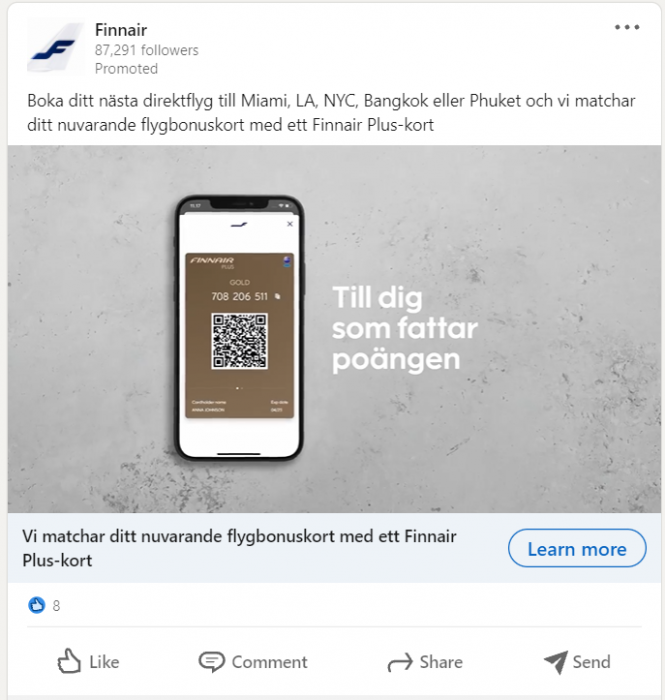Screen dimensions: 665x700
Task: Click the ad headline about Finnair Plus-kort
Action: click(239, 548)
